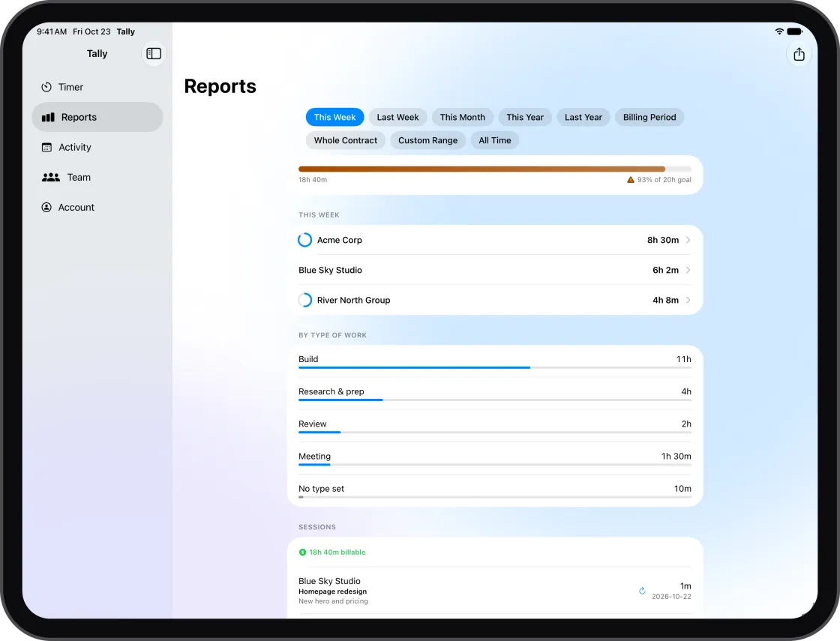Click the 18h 40m text under goal bar

pos(313,180)
